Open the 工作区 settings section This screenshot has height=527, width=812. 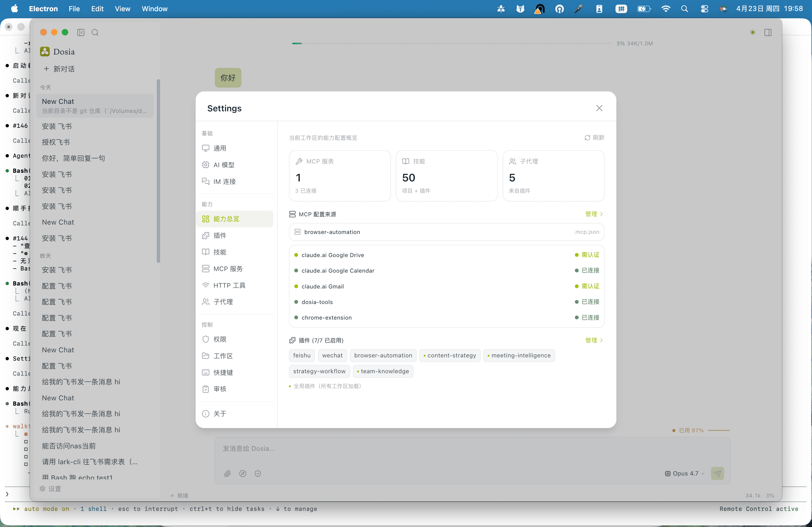coord(235,356)
